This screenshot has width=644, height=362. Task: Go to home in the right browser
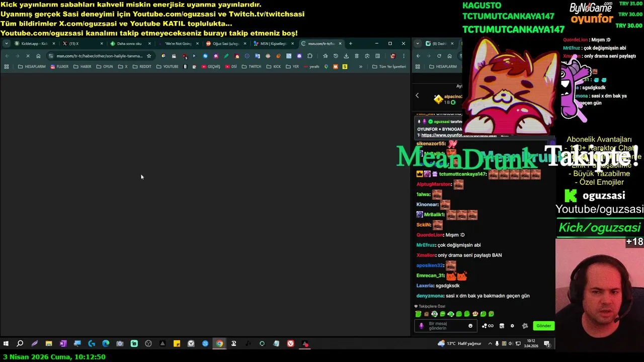(x=449, y=56)
